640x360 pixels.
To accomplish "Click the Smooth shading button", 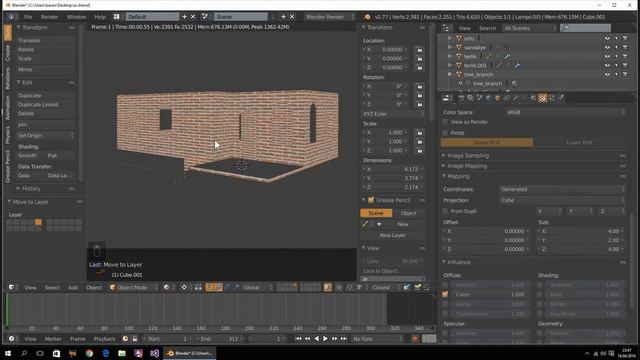I will pos(29,156).
